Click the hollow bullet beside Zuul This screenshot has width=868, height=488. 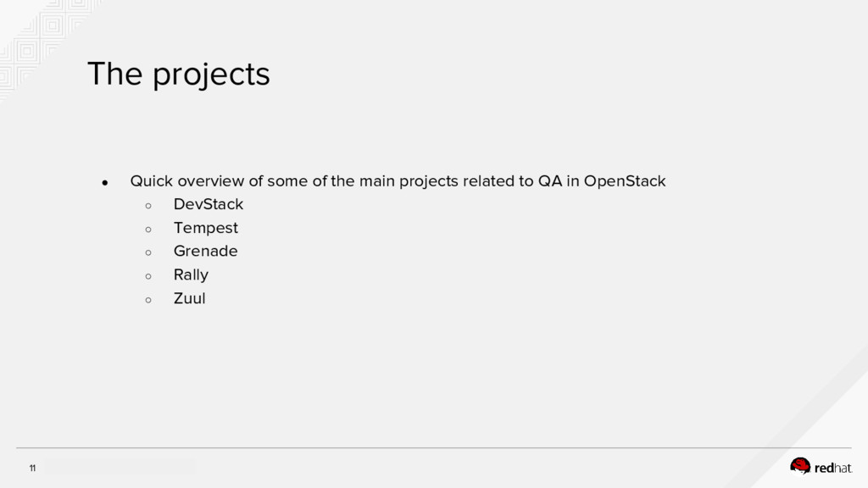pyautogui.click(x=147, y=299)
